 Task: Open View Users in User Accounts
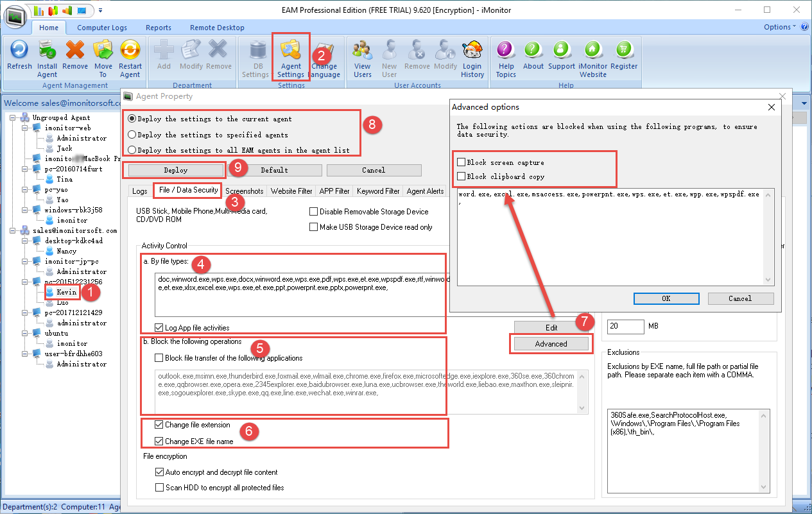pos(363,58)
